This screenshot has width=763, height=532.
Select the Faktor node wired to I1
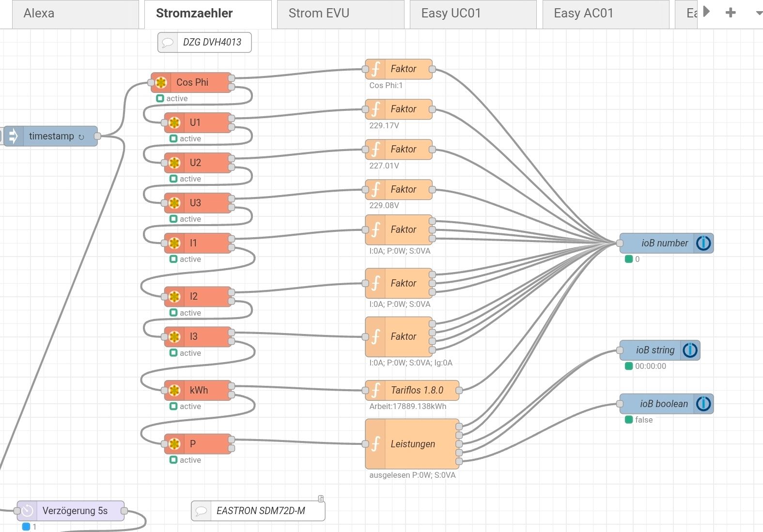[x=399, y=230]
